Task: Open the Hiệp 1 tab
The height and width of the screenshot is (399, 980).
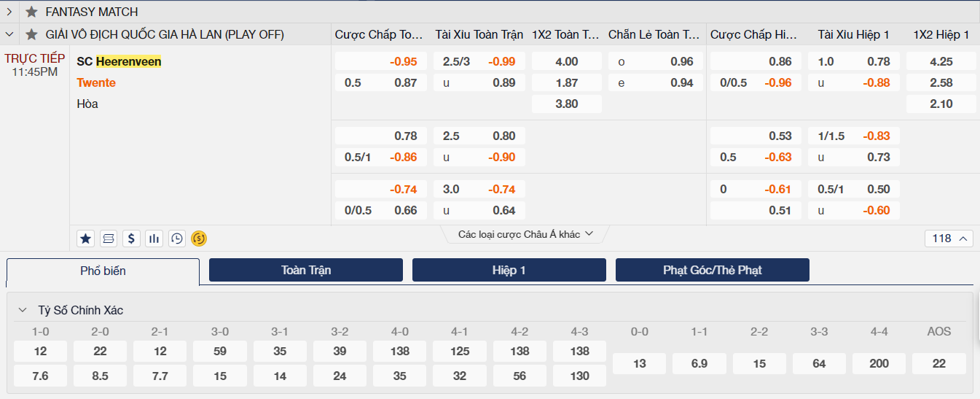Action: 509,270
